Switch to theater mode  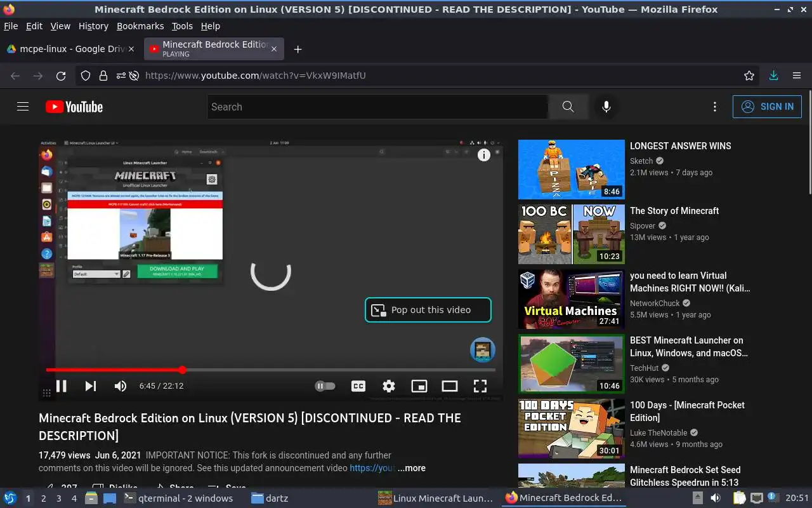[450, 385]
